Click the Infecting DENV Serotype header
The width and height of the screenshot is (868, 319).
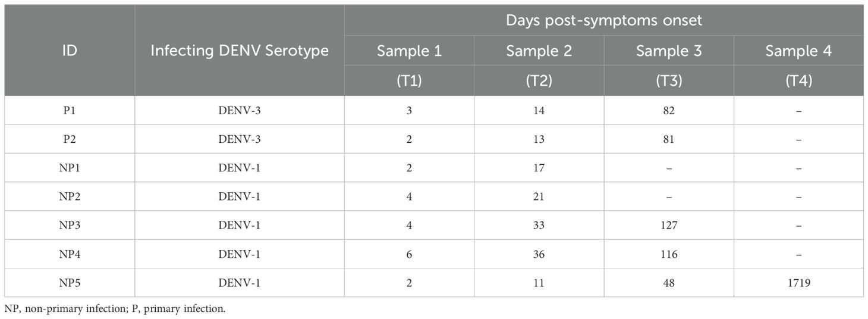click(239, 51)
